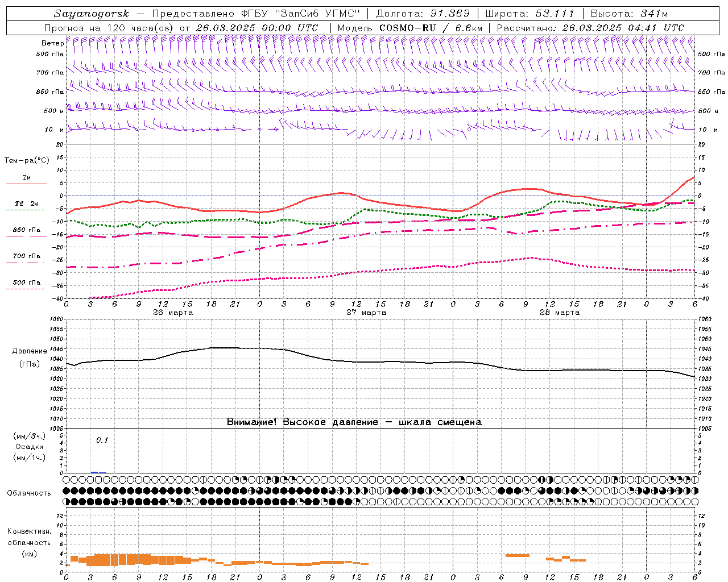Click the Конвективн. panel label
Viewport: 728px width, 582px height.
click(29, 531)
